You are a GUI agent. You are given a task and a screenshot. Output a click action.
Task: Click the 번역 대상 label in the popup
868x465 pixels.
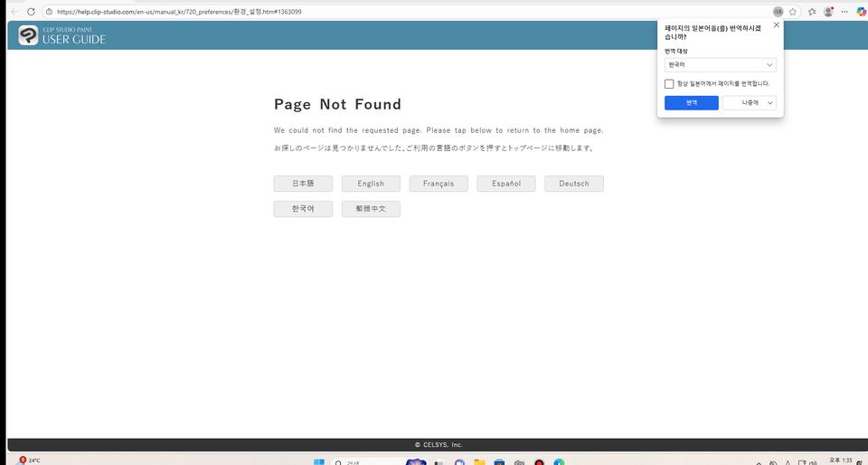click(x=676, y=51)
